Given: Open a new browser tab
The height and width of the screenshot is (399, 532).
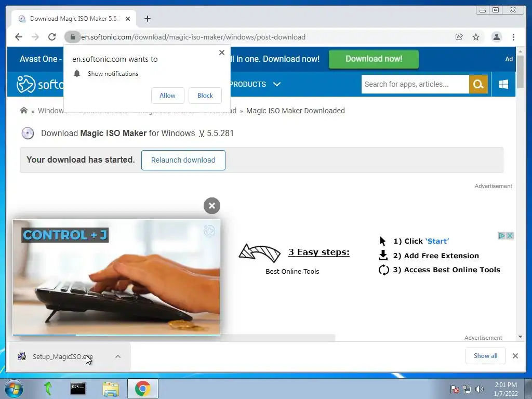Looking at the screenshot, I should 147,19.
